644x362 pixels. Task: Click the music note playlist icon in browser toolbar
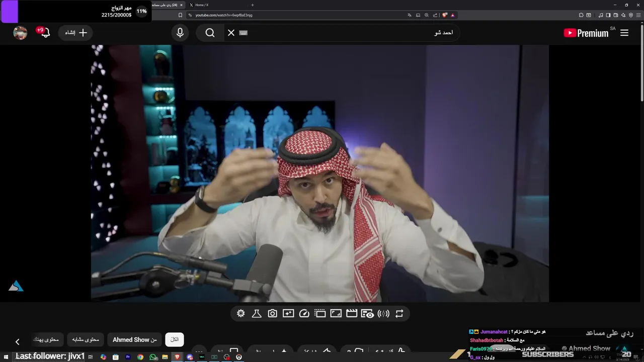click(x=601, y=15)
